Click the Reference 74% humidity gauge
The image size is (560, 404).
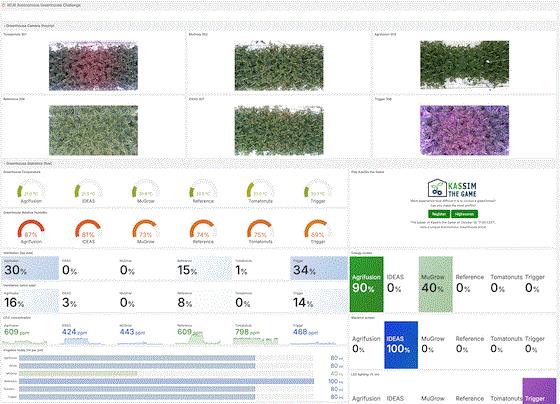coord(203,231)
